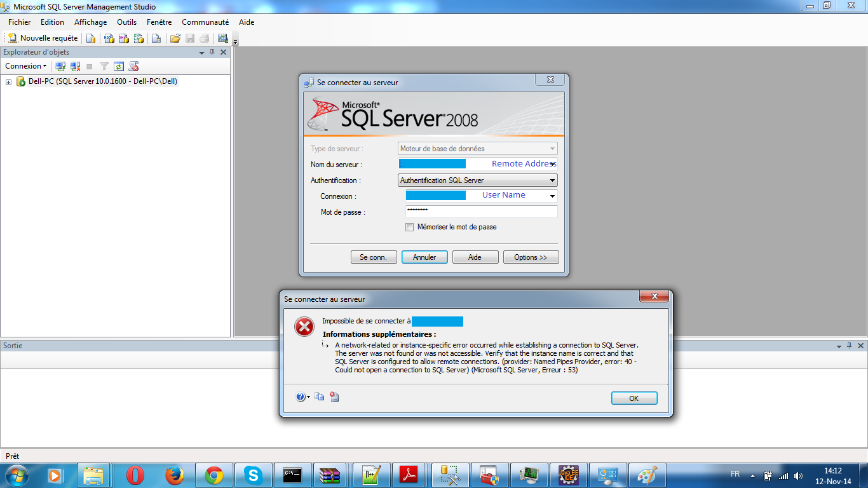Viewport: 868px width, 488px height.
Task: Click the Nouvelle requête toolbar button
Action: [43, 38]
